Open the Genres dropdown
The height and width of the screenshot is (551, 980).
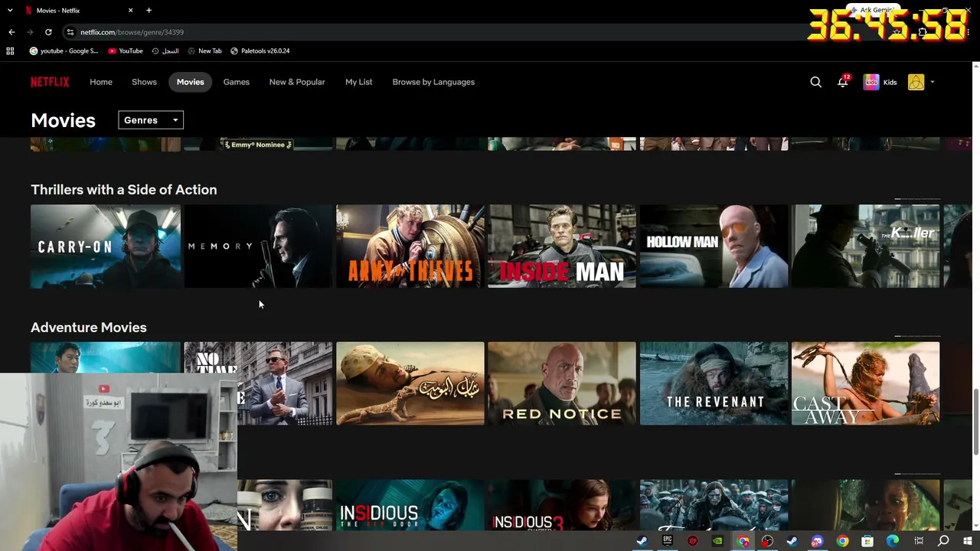[x=151, y=120]
